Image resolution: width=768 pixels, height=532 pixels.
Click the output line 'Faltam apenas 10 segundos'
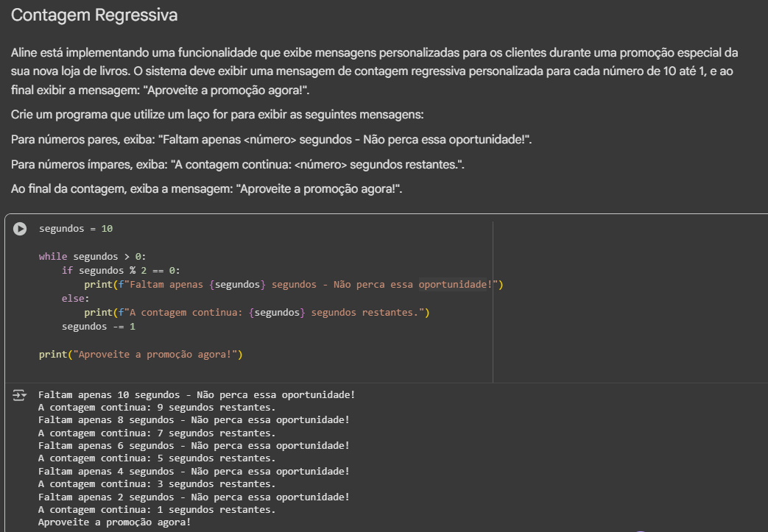click(196, 394)
